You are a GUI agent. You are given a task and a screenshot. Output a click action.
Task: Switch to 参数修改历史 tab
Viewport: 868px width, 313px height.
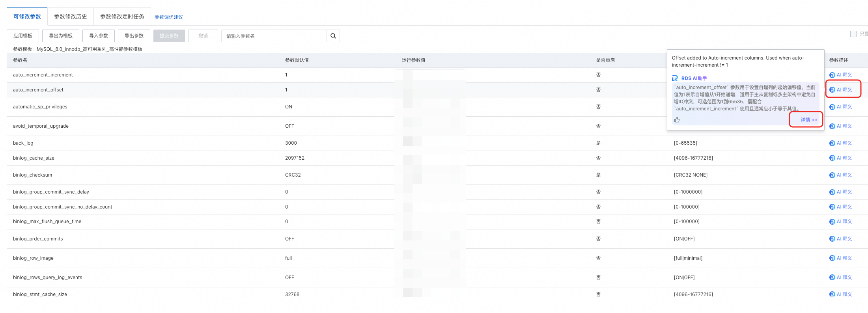[x=71, y=17]
